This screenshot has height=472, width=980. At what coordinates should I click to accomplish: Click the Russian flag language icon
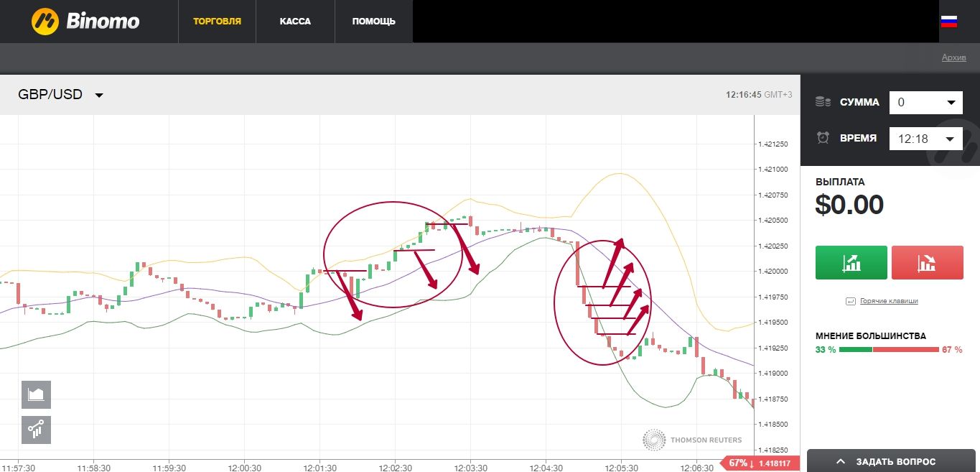[x=949, y=22]
